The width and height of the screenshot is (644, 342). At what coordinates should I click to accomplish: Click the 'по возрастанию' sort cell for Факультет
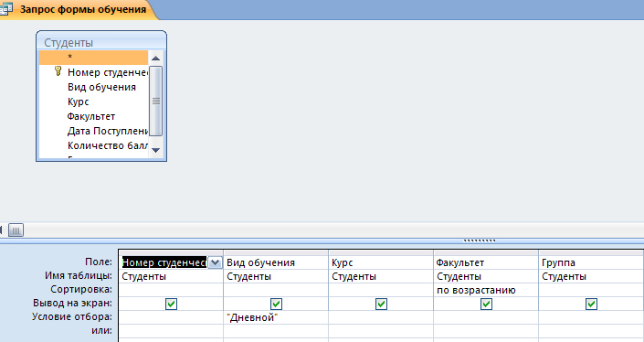click(x=486, y=290)
